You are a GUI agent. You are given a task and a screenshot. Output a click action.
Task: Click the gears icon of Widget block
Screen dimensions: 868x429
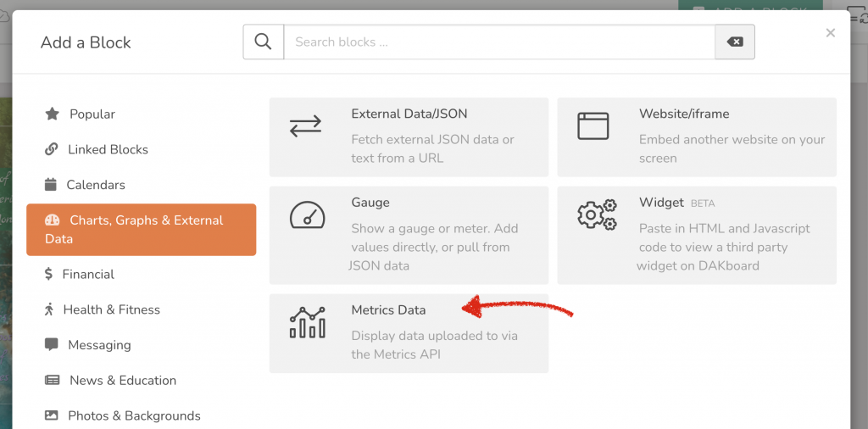click(x=597, y=214)
